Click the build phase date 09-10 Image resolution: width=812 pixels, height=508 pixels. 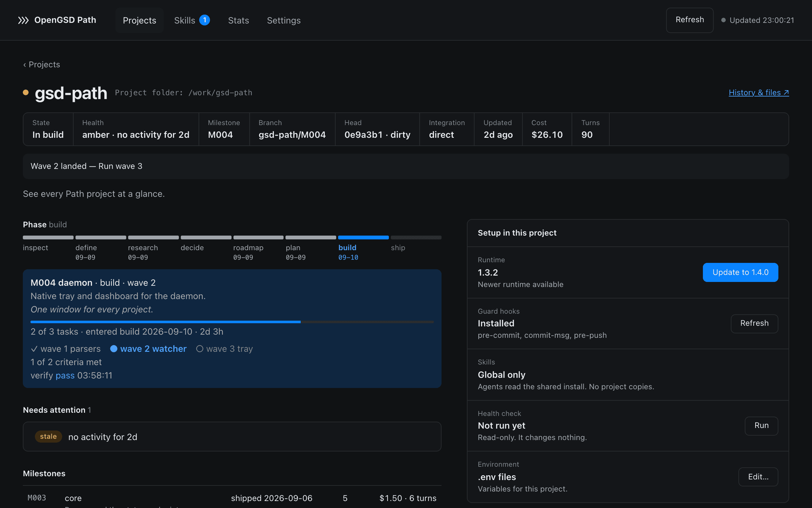click(348, 257)
